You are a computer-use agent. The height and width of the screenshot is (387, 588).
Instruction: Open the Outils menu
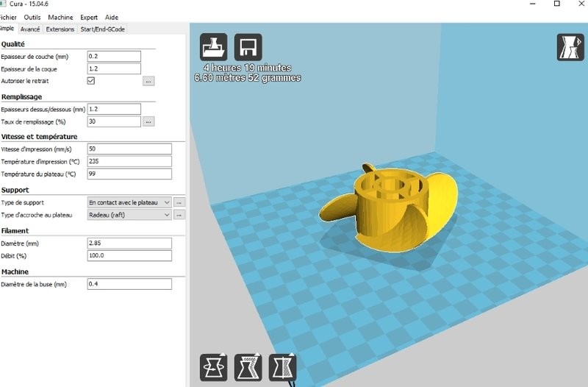[x=32, y=16]
